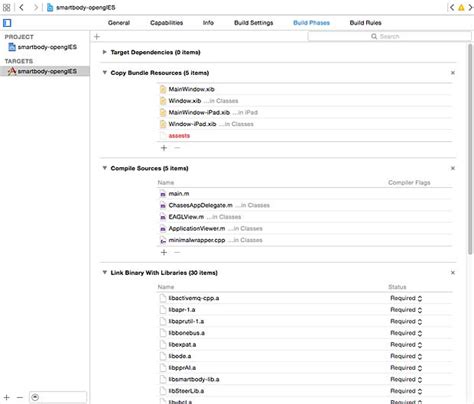This screenshot has height=404, width=474.
Task: Click the Status column header in libraries
Action: click(397, 287)
